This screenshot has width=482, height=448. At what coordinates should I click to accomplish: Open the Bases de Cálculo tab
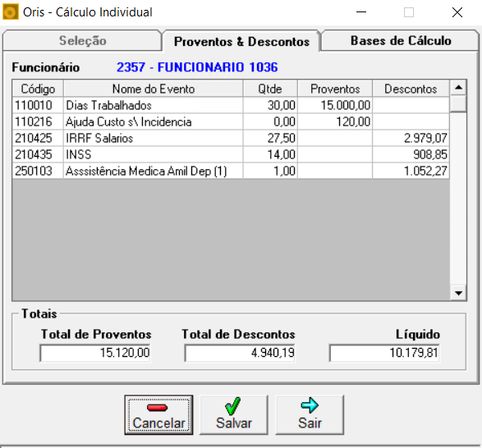(401, 40)
